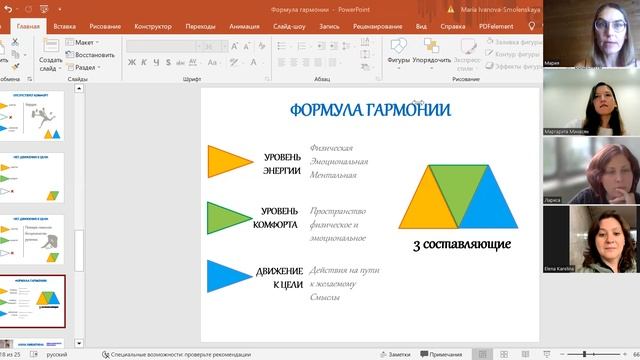Click the increase indent icon
Image resolution: width=640 pixels, height=360 pixels.
[x=333, y=46]
